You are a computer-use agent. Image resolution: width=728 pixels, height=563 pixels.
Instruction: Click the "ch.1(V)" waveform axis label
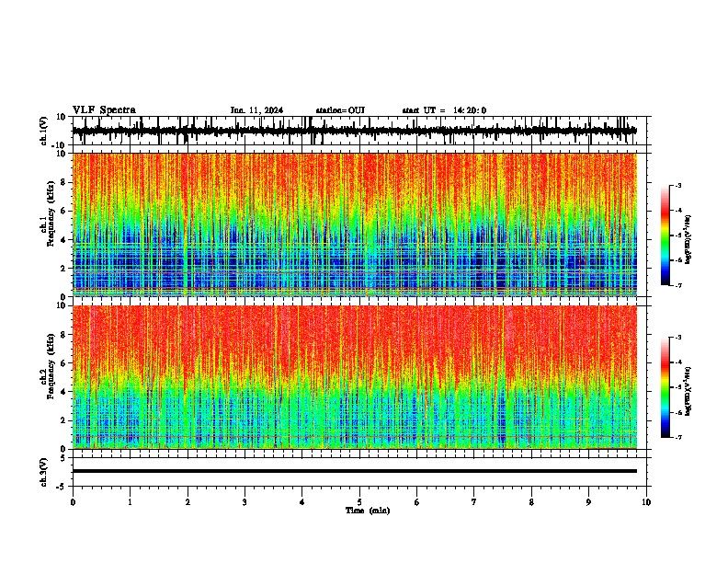coord(44,131)
